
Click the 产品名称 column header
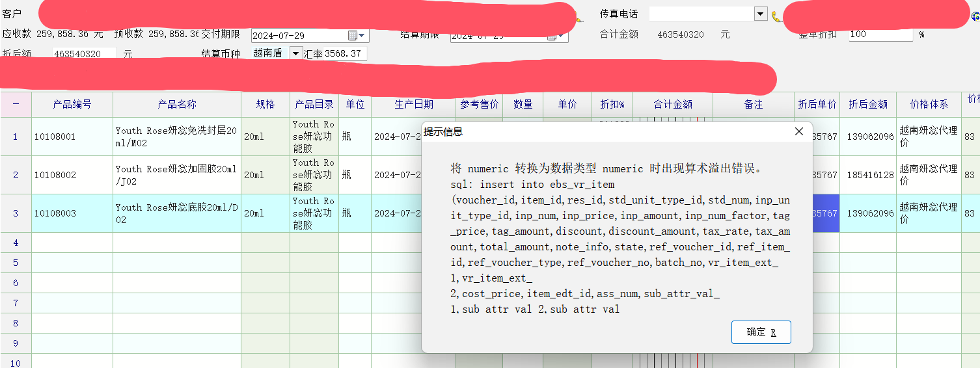point(176,104)
